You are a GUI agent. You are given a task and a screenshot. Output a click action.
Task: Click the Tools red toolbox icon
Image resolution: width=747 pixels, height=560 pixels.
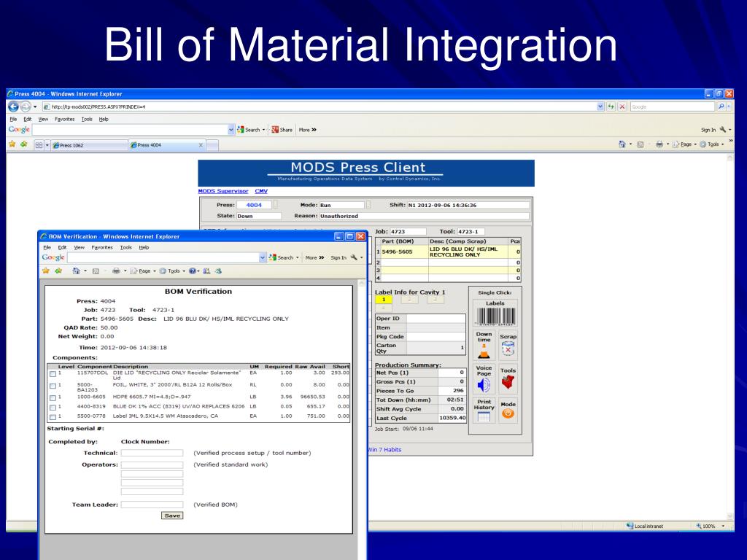point(508,382)
